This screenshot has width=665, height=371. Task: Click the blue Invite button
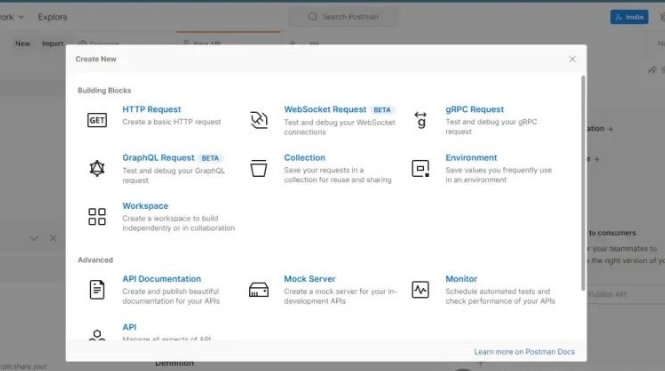pos(629,17)
